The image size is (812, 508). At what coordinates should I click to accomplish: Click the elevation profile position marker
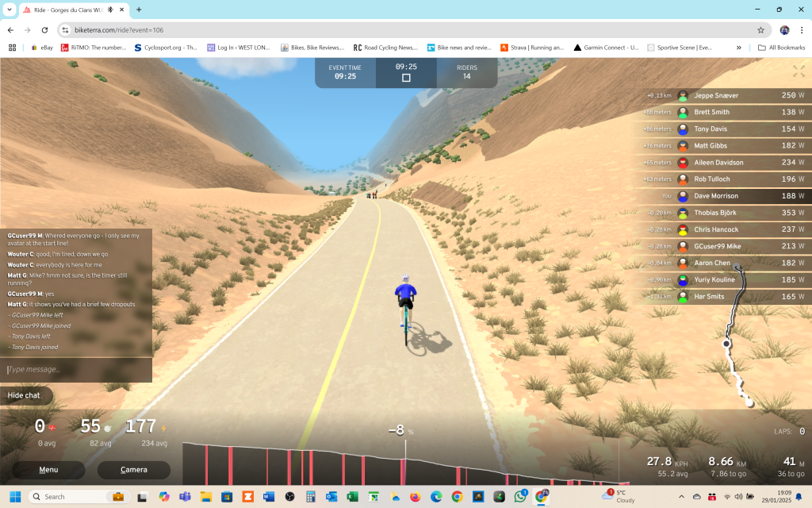point(405,460)
